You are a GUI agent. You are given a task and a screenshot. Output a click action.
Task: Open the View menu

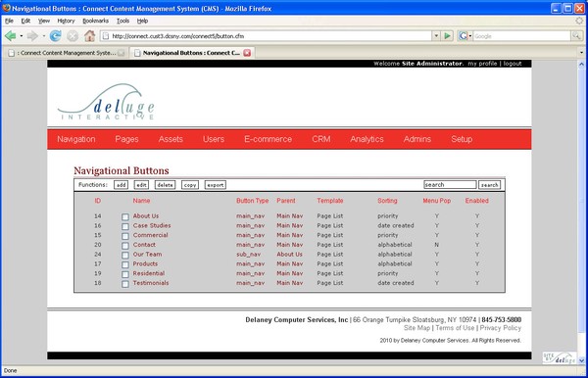(x=44, y=21)
